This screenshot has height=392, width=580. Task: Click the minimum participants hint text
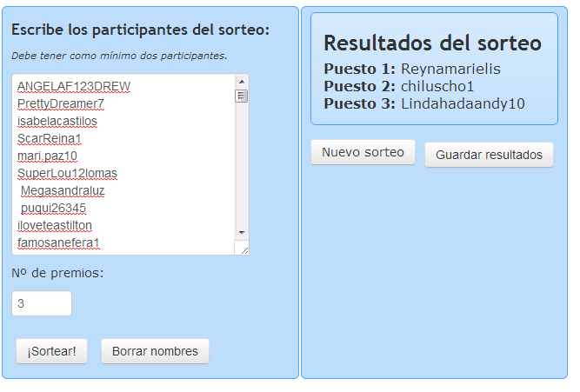pyautogui.click(x=119, y=56)
